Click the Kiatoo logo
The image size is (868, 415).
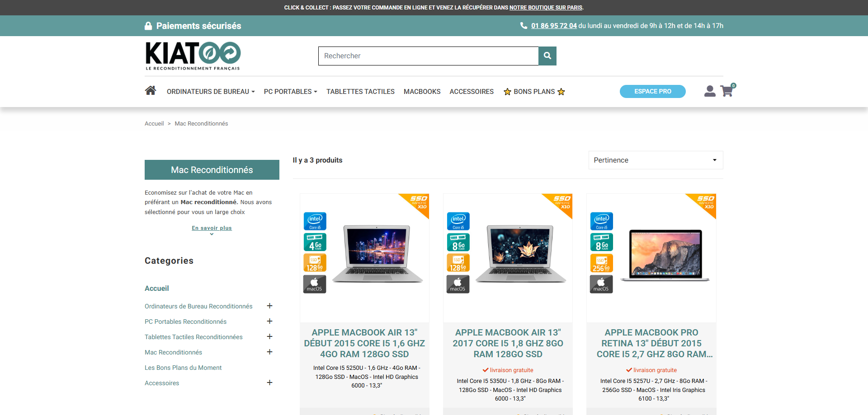point(193,56)
